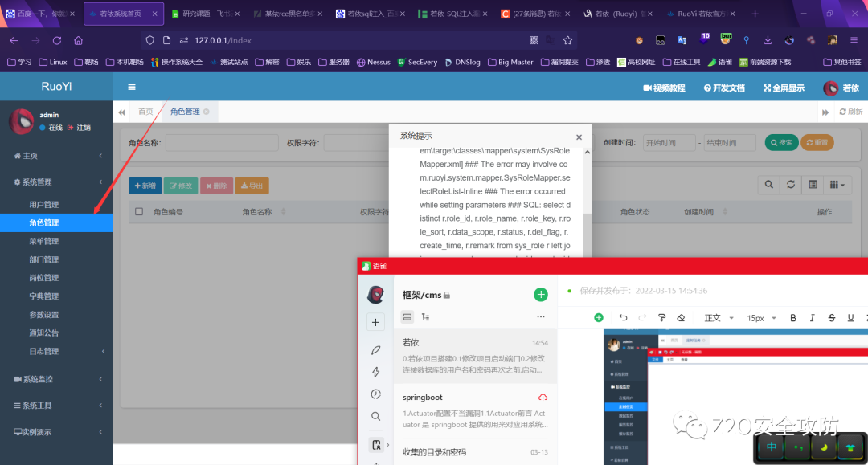The width and height of the screenshot is (868, 465).
Task: Expand the 实例演示 sidebar menu
Action: pyautogui.click(x=56, y=432)
